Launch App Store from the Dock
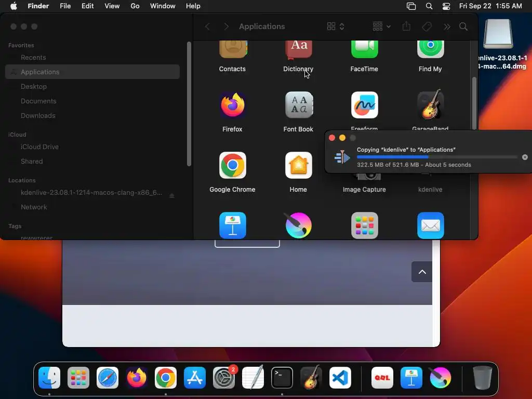Viewport: 532px width, 399px height. tap(195, 378)
